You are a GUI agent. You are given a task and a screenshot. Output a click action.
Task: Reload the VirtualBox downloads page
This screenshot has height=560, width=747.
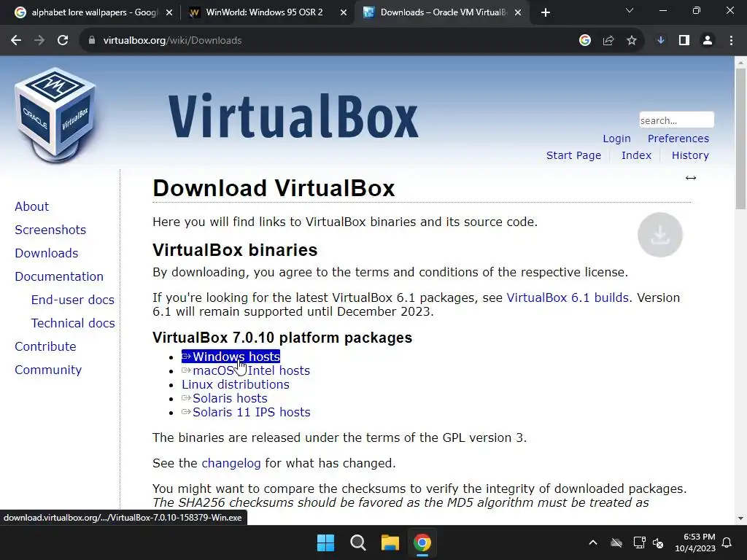(63, 41)
